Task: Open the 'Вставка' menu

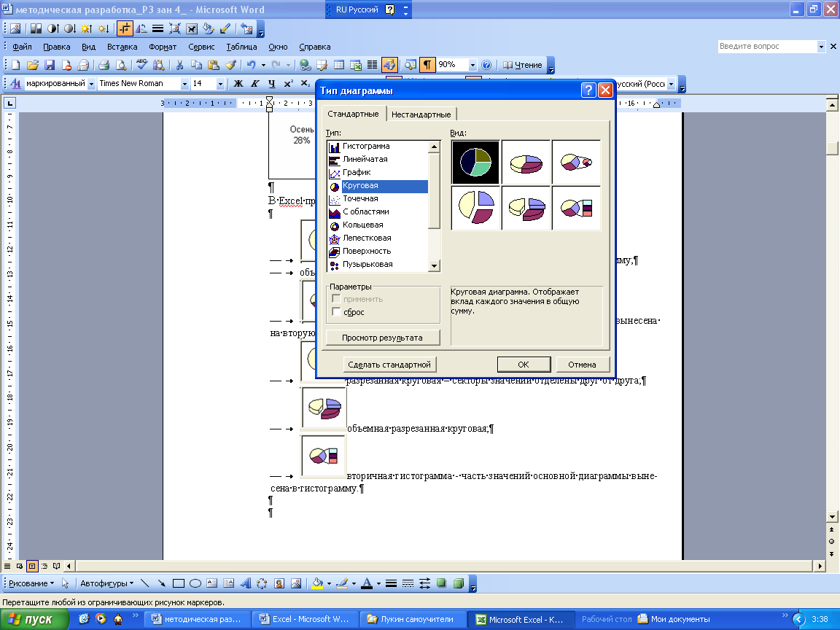Action: [x=122, y=47]
